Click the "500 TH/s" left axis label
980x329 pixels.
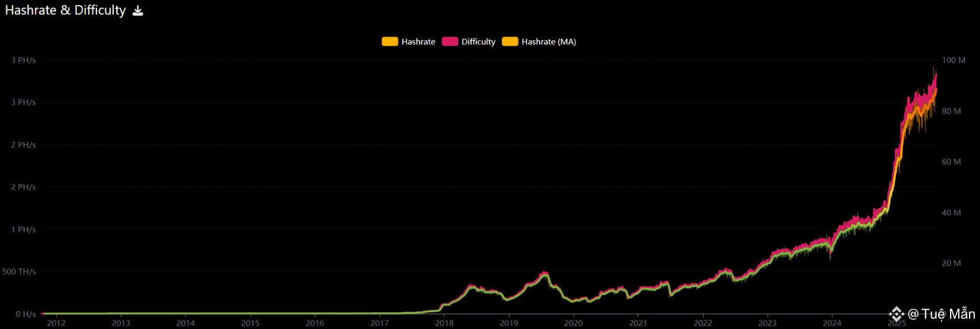(19, 271)
